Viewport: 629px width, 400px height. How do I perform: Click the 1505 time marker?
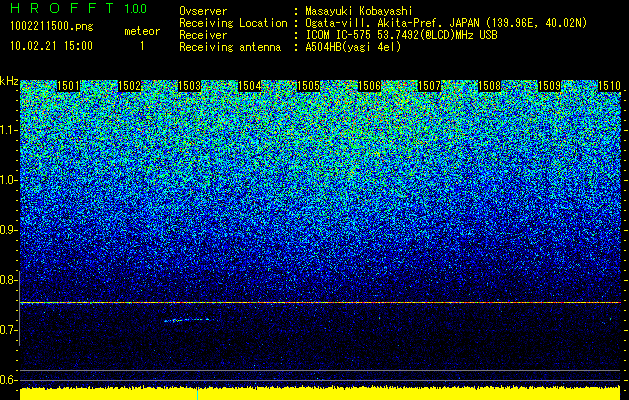308,86
